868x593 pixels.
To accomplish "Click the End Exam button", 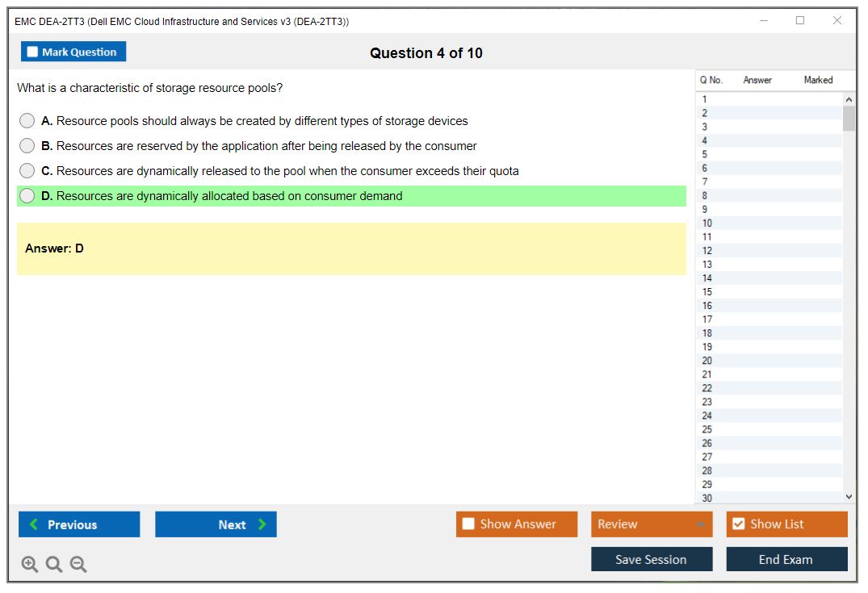I will [x=786, y=559].
